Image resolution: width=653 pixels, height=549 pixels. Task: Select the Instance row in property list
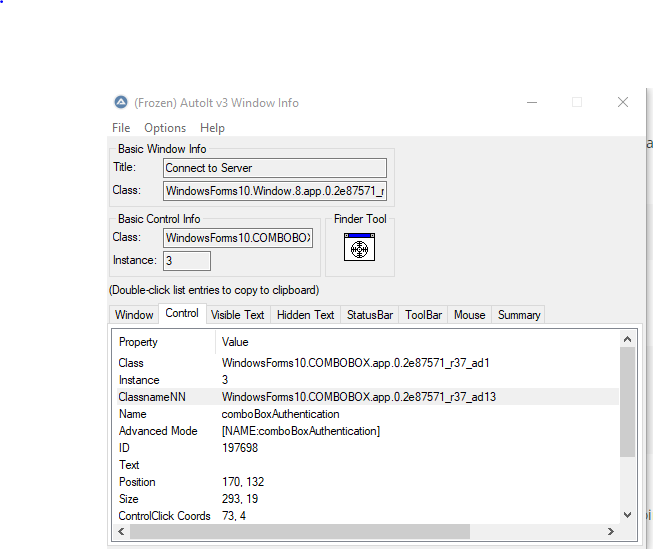click(366, 380)
